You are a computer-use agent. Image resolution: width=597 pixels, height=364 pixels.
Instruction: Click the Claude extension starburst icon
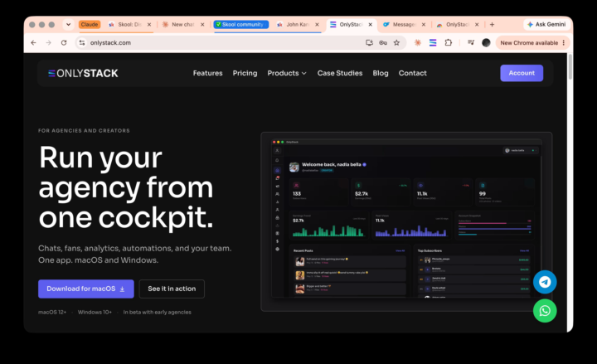418,42
